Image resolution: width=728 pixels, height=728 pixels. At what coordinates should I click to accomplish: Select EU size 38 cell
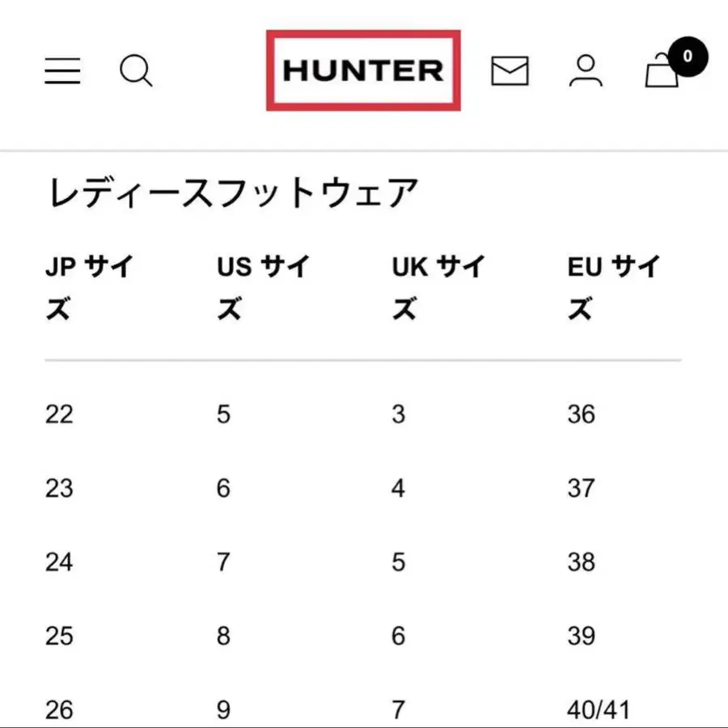coord(581,562)
